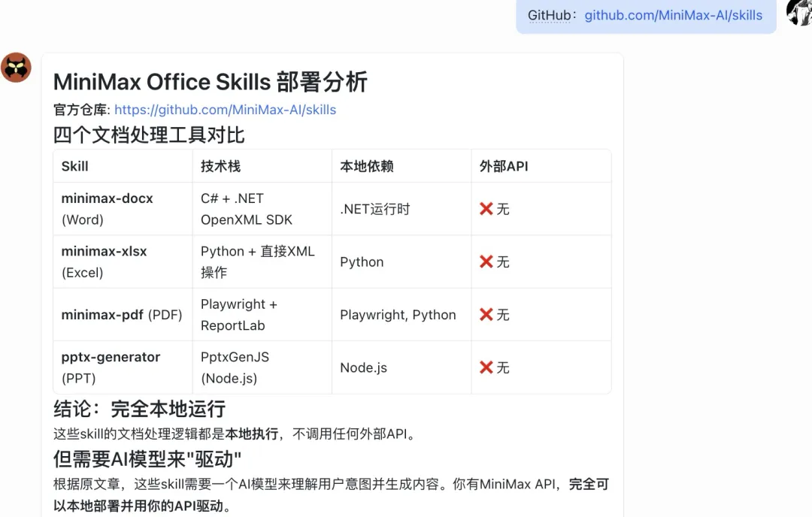
Task: Click the red X in minimax-pdf row
Action: pyautogui.click(x=486, y=315)
